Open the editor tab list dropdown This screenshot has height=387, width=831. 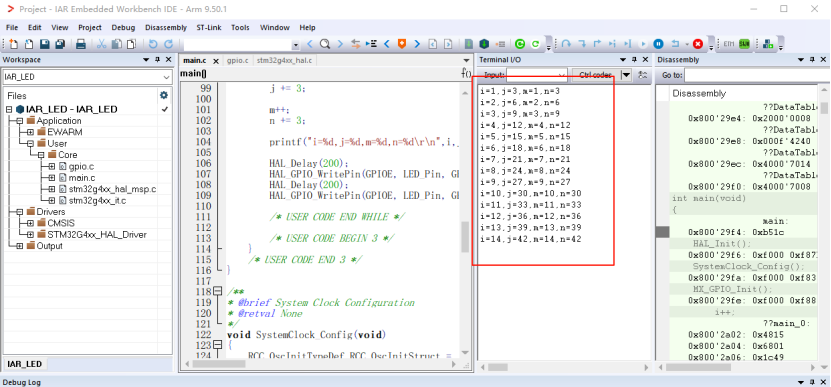(x=466, y=60)
